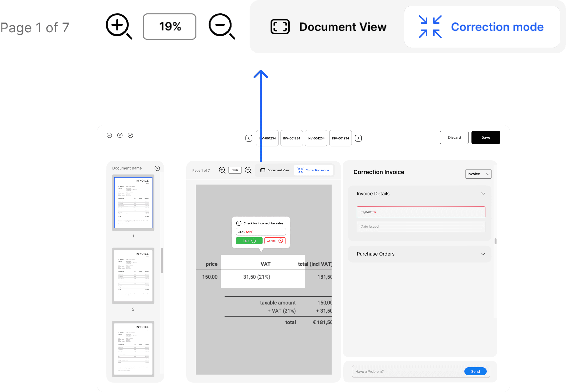The image size is (566, 392).
Task: Go to previous invoice tab with left arrow
Action: click(x=249, y=138)
